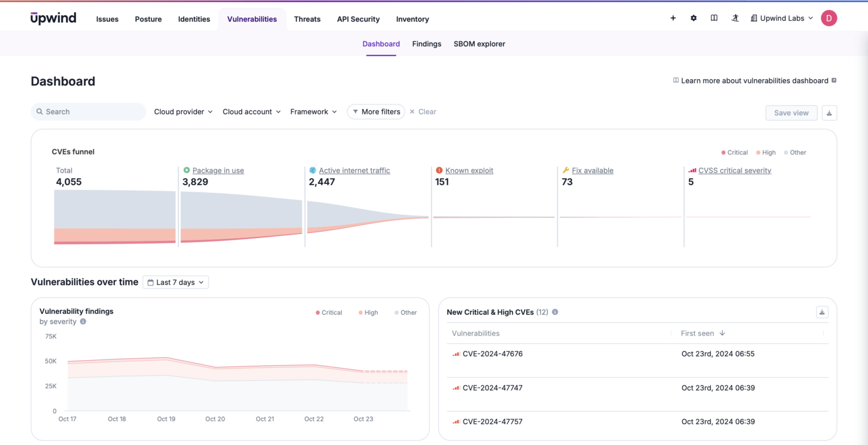Click the info icon beside New Critical & High CVEs
The height and width of the screenshot is (445, 868).
[554, 312]
